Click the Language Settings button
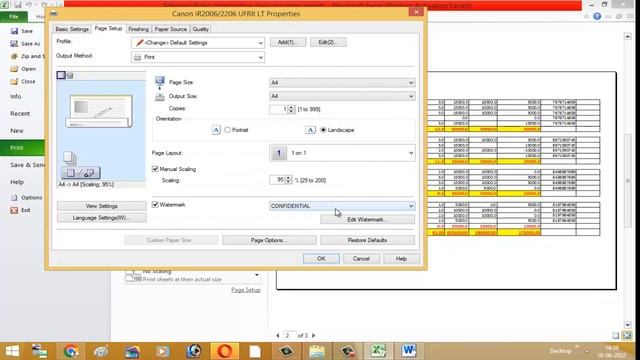Viewport: 640px width, 360px height. [102, 218]
